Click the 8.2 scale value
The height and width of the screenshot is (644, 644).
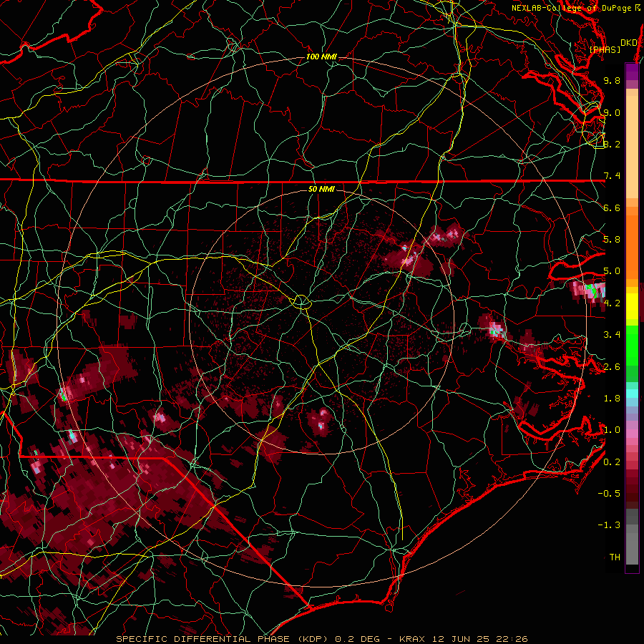click(612, 144)
